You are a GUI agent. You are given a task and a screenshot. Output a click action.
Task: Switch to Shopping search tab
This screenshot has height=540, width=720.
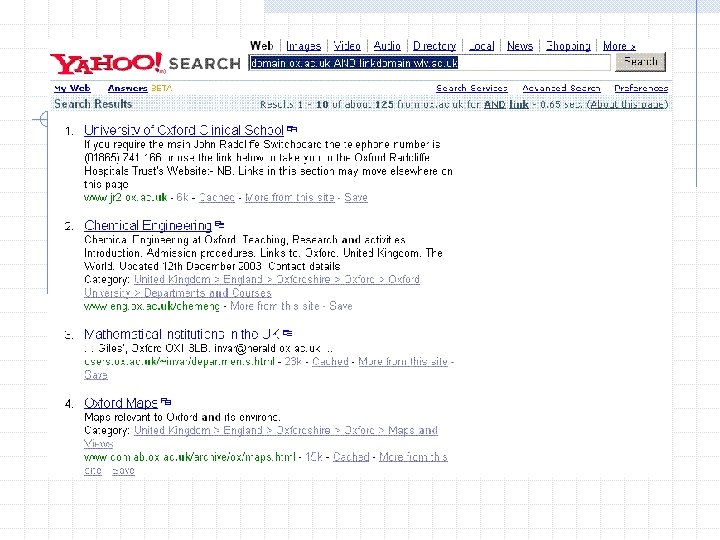coord(568,46)
